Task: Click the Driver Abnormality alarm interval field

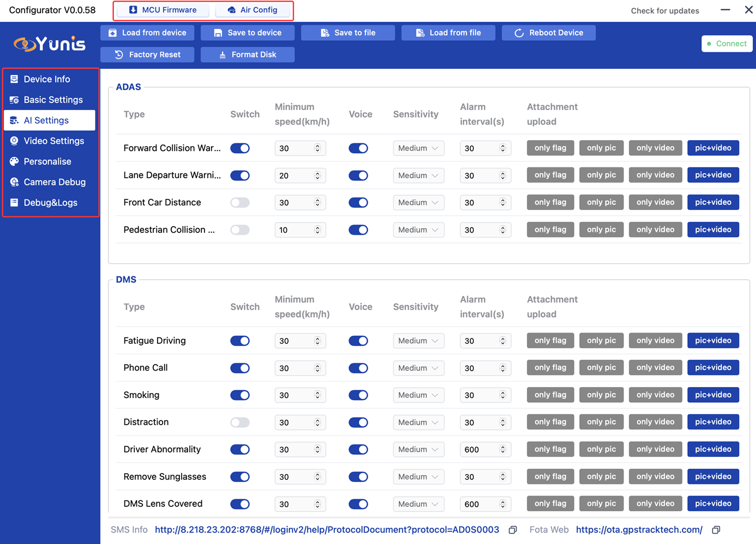Action: pos(478,450)
